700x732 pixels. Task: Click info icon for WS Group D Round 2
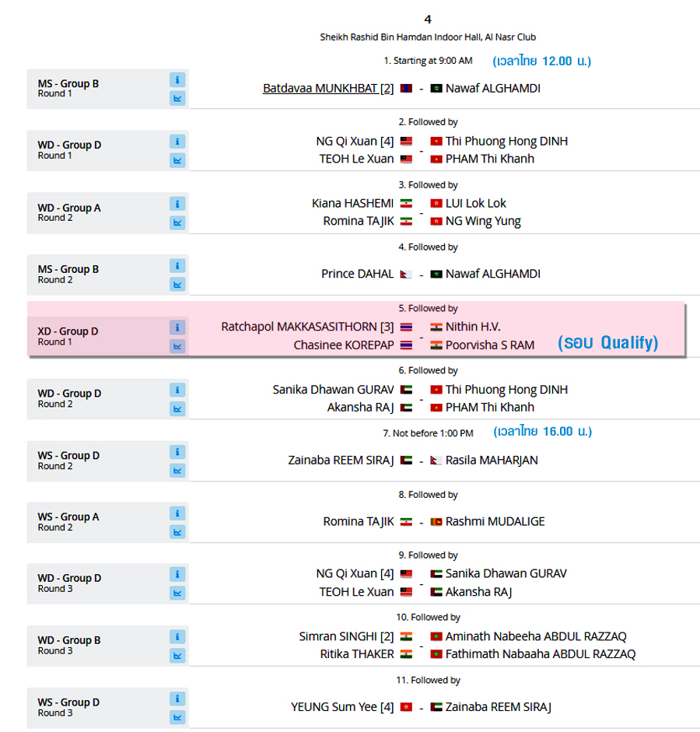[x=177, y=452]
